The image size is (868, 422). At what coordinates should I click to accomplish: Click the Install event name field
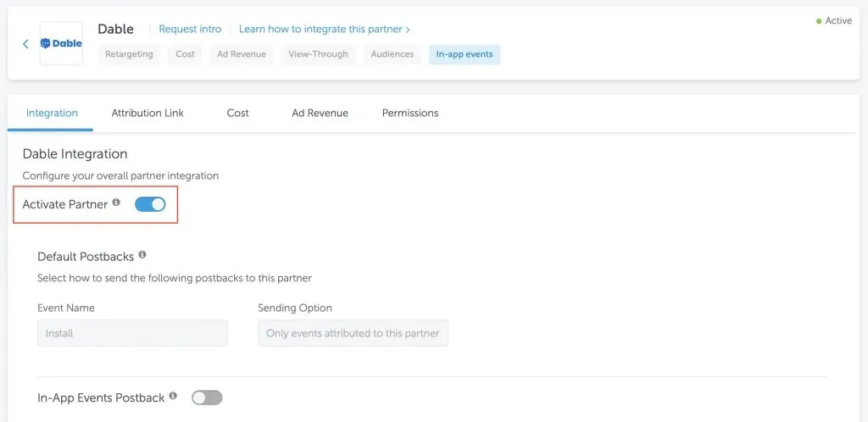[133, 333]
